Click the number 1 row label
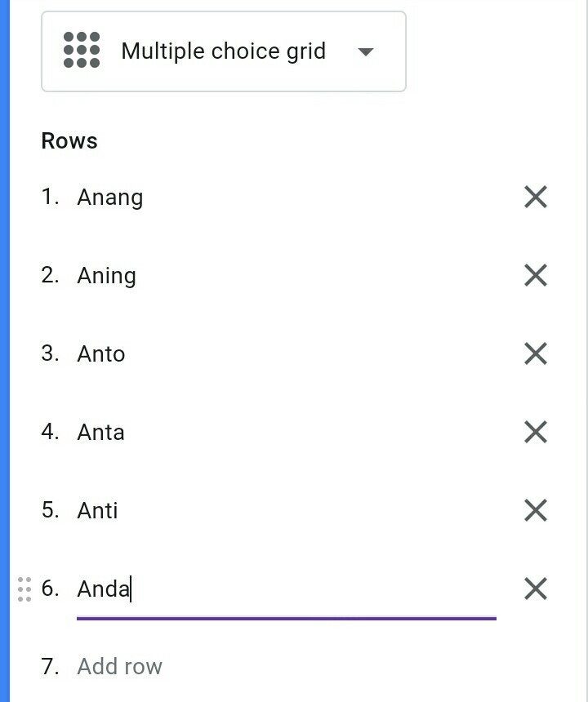 coord(51,197)
